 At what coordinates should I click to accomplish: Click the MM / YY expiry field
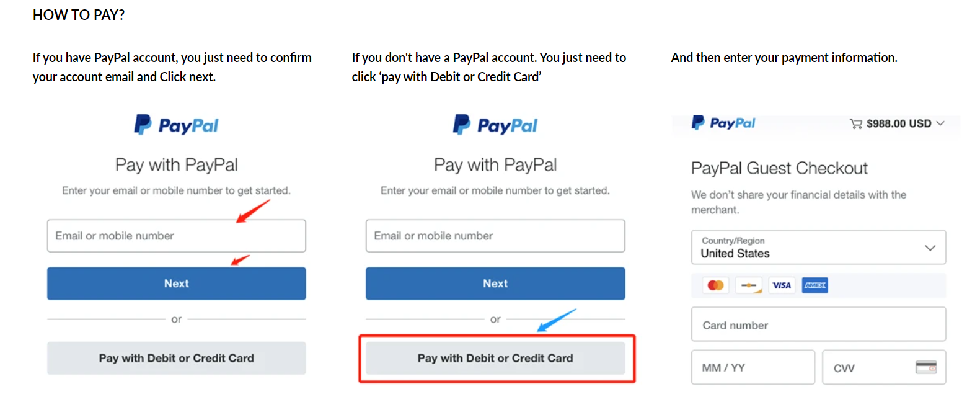753,367
